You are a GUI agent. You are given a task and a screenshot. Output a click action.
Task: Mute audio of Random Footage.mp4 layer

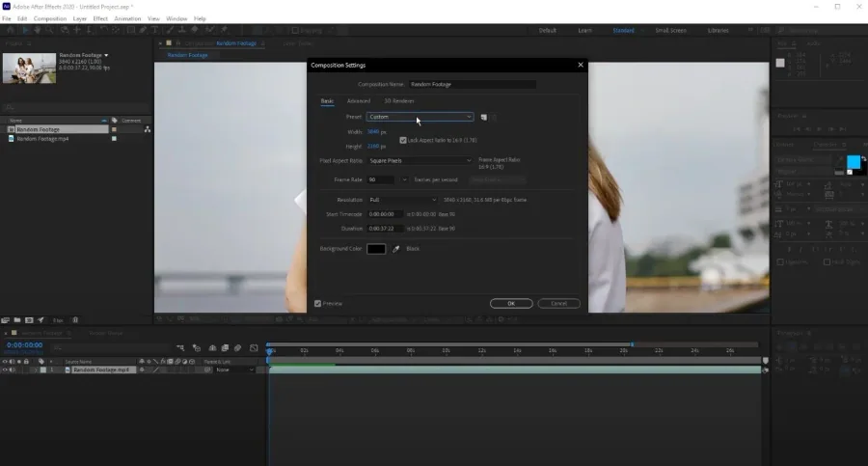[x=13, y=370]
